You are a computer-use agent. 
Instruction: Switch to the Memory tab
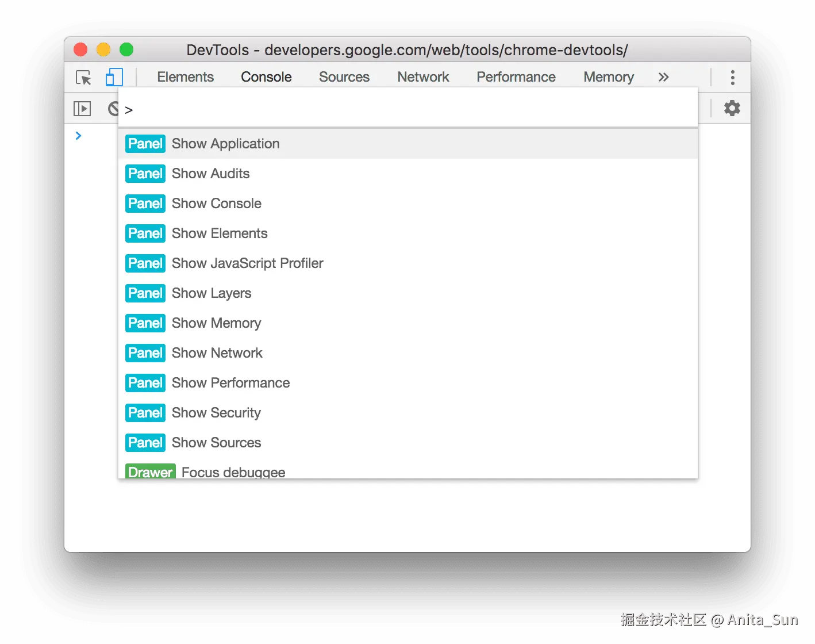[609, 77]
